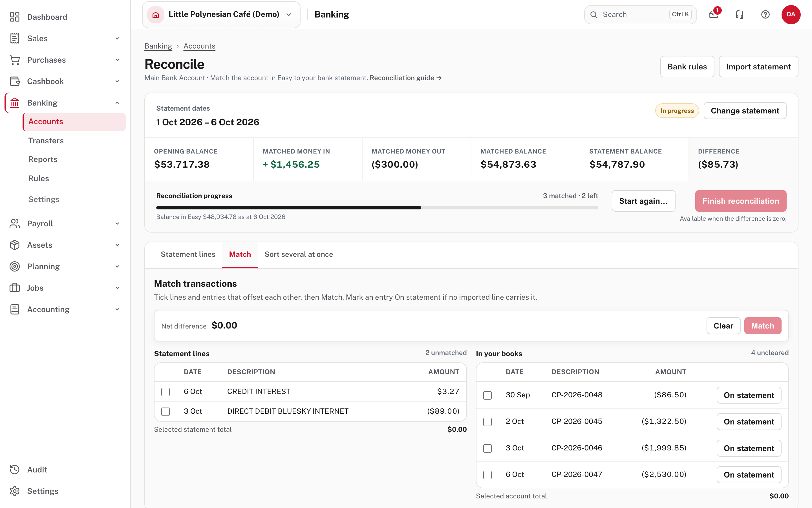
Task: Expand the Jobs menu chevron
Action: pyautogui.click(x=117, y=288)
